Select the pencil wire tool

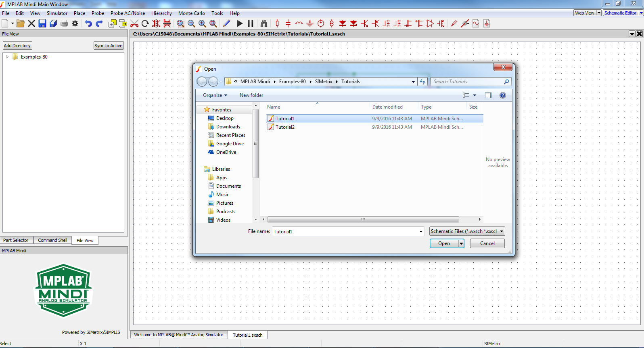226,23
